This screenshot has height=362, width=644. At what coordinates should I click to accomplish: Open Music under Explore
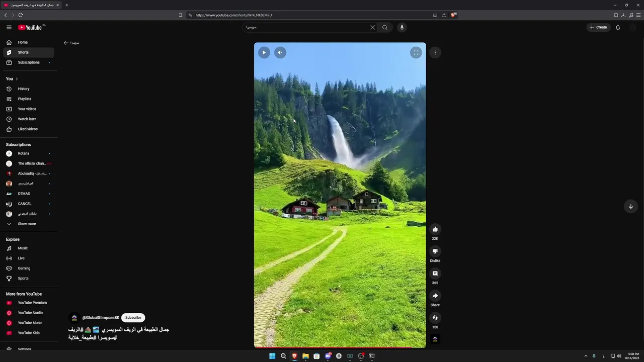pyautogui.click(x=29, y=248)
